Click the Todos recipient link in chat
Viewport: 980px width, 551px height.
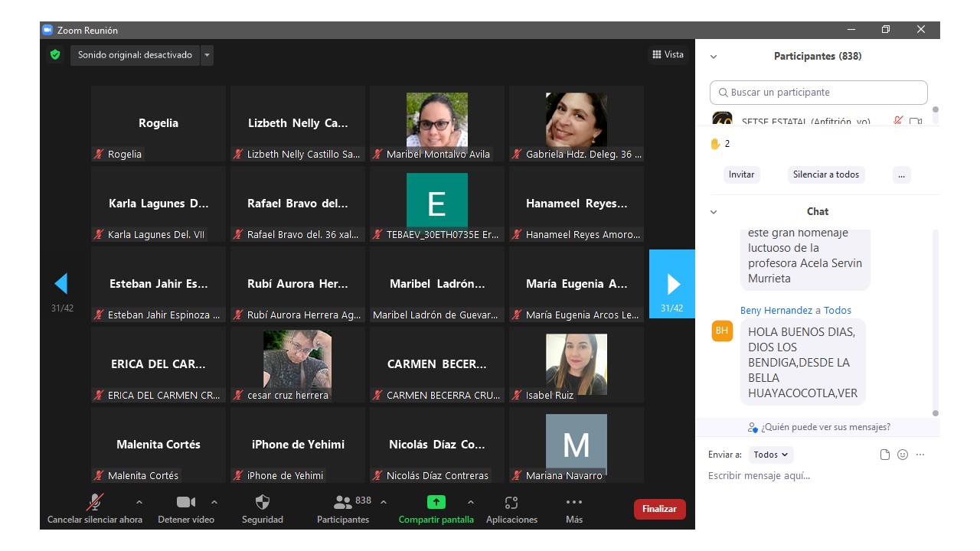pyautogui.click(x=838, y=311)
